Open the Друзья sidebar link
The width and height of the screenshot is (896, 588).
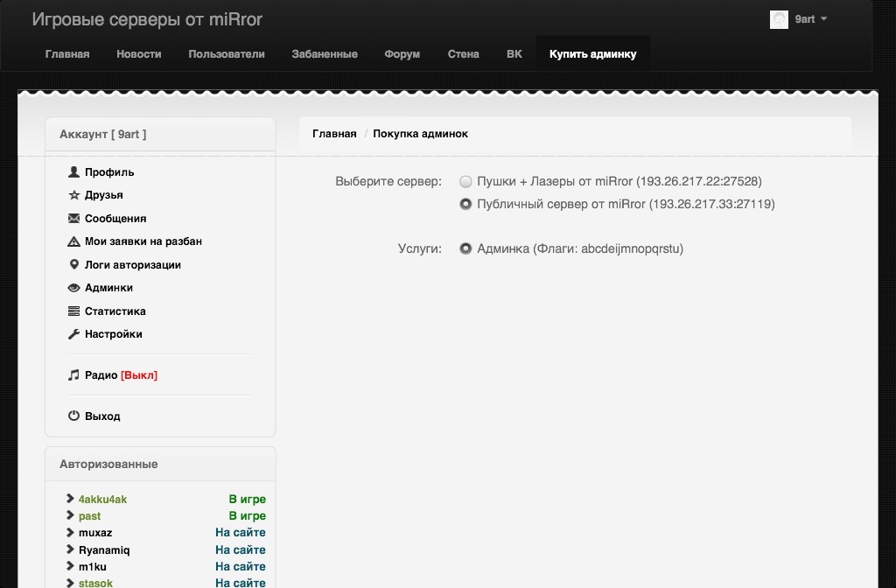tap(104, 195)
